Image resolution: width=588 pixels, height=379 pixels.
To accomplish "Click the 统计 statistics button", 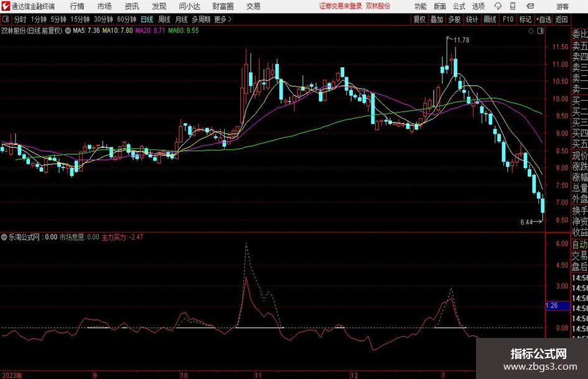I will (x=472, y=19).
